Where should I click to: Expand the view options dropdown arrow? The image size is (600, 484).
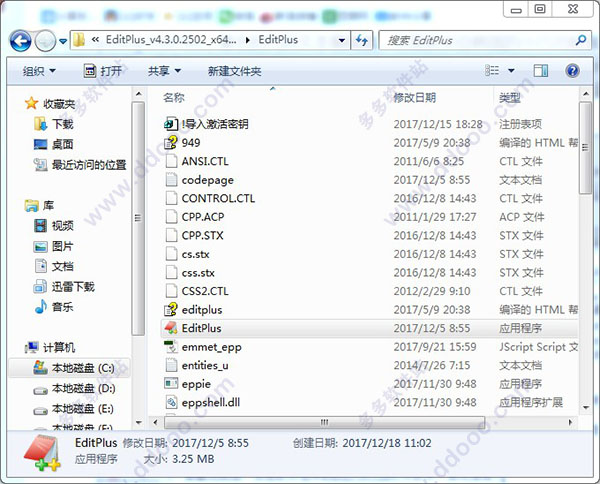(x=511, y=71)
